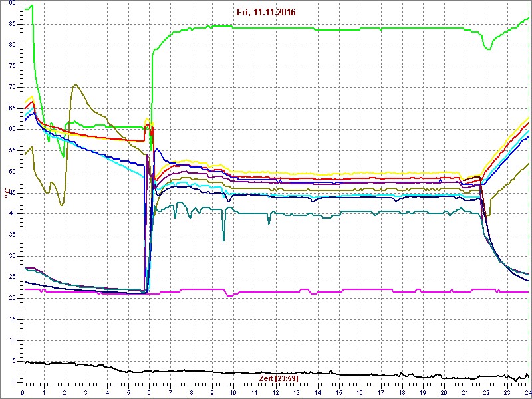
Task: Click the chart date title Fri, 11.11.2016
Action: [x=267, y=13]
